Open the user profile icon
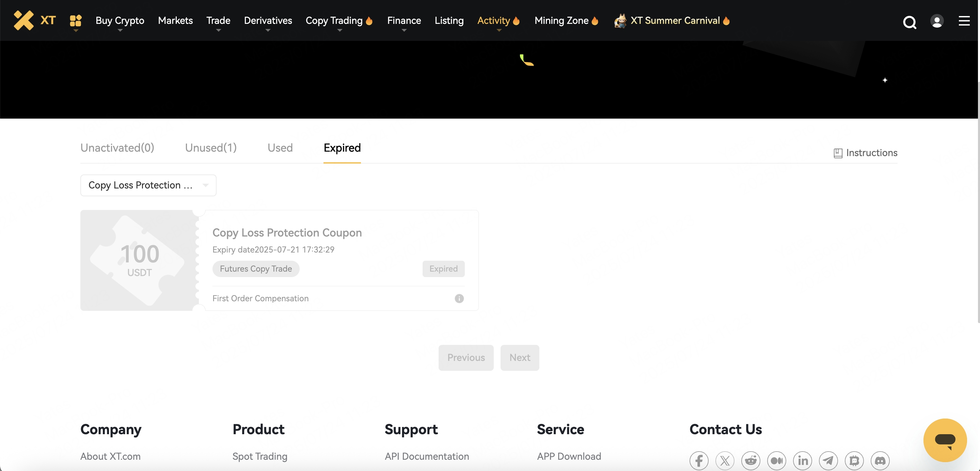The height and width of the screenshot is (471, 980). pyautogui.click(x=937, y=21)
